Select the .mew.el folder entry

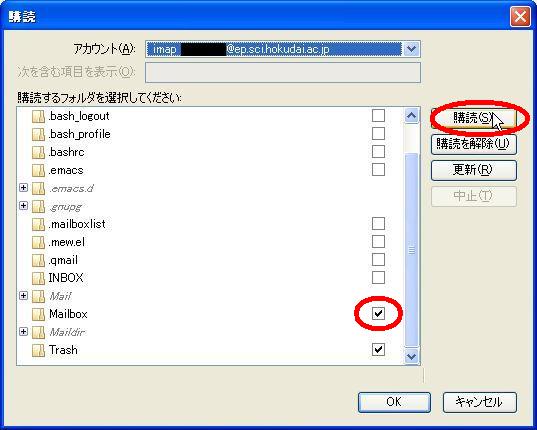point(66,242)
